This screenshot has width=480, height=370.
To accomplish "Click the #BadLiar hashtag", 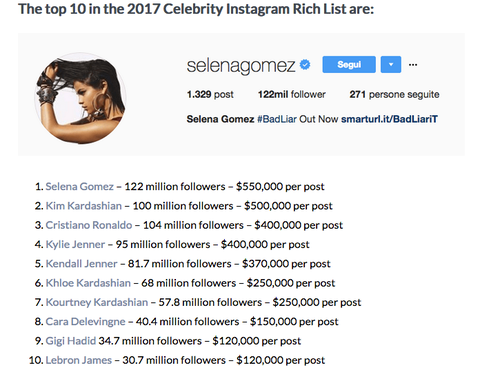I will [x=277, y=119].
